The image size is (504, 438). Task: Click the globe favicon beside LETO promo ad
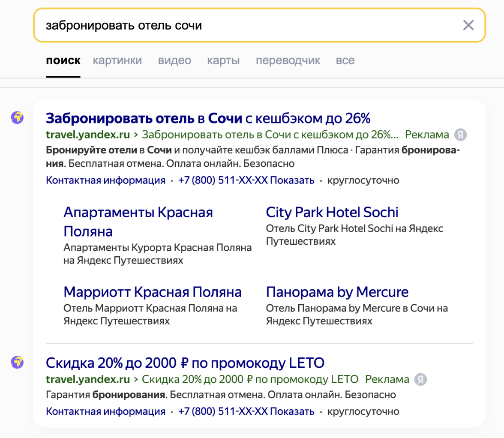coord(17,362)
